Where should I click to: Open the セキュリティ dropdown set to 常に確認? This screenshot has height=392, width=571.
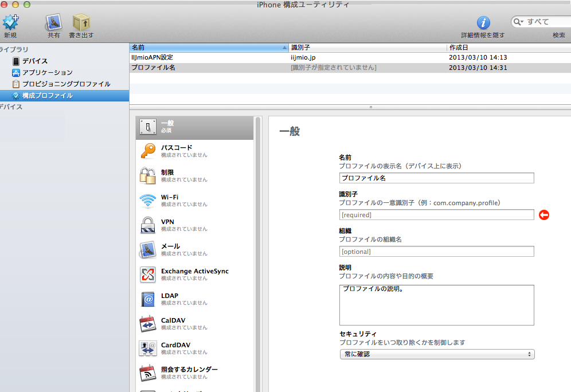coord(436,354)
